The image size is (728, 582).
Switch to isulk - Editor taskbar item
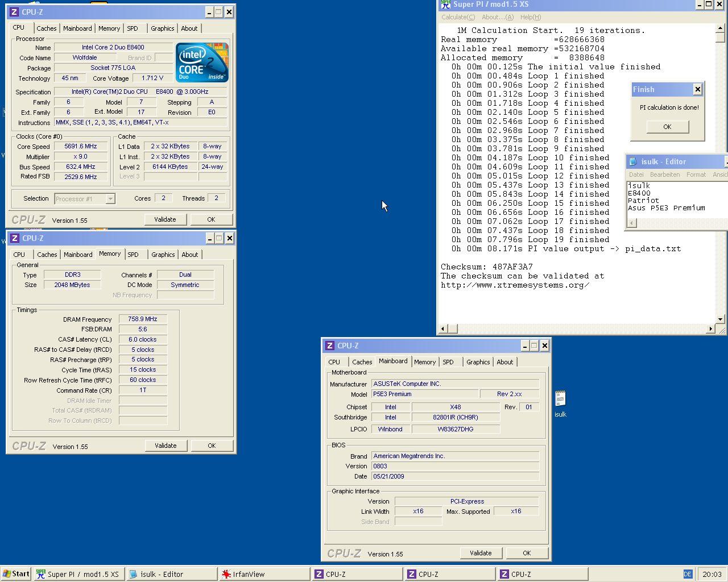(x=172, y=574)
